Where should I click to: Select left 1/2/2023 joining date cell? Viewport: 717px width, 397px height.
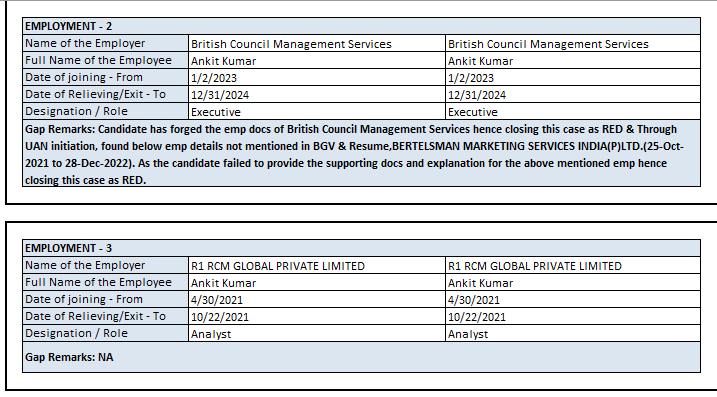pos(316,77)
